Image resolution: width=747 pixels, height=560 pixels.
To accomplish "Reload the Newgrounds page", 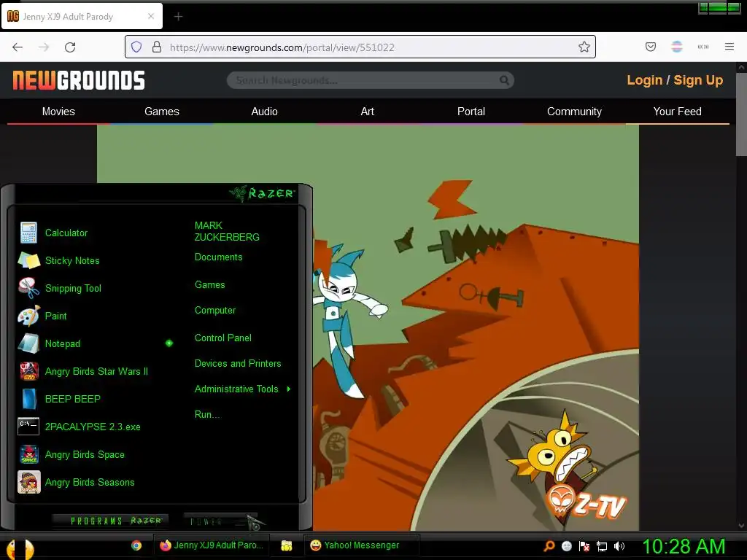I will coord(70,47).
